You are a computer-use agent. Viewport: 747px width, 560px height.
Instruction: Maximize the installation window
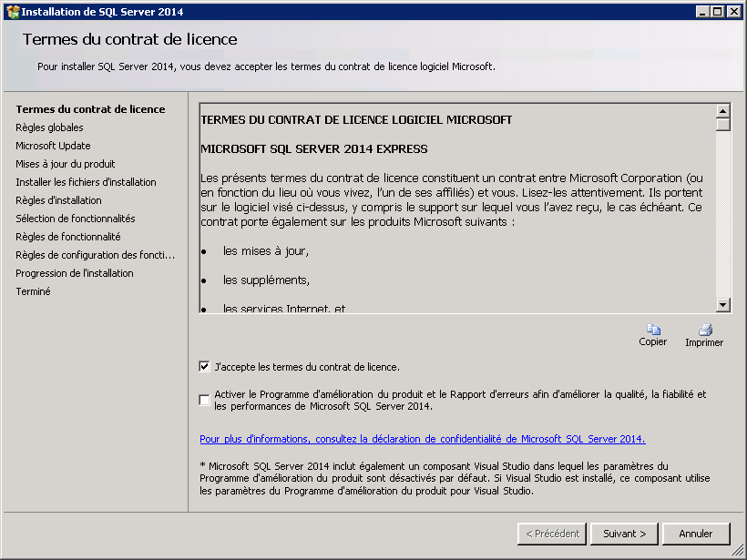(x=718, y=12)
